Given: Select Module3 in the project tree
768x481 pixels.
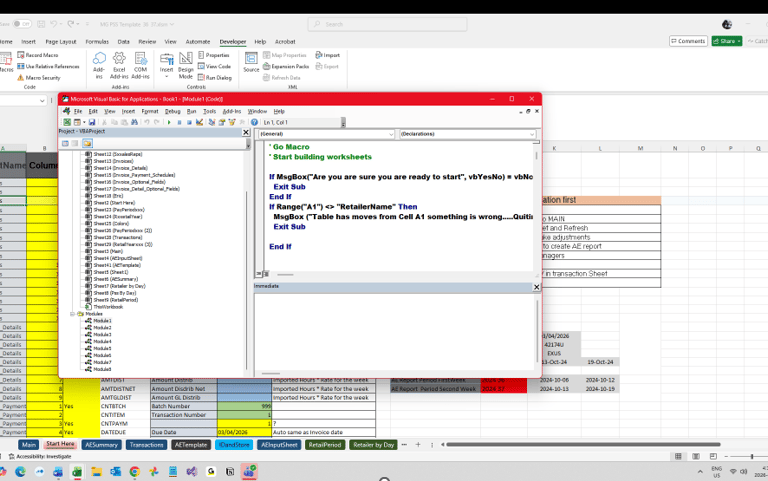Looking at the screenshot, I should click(101, 334).
